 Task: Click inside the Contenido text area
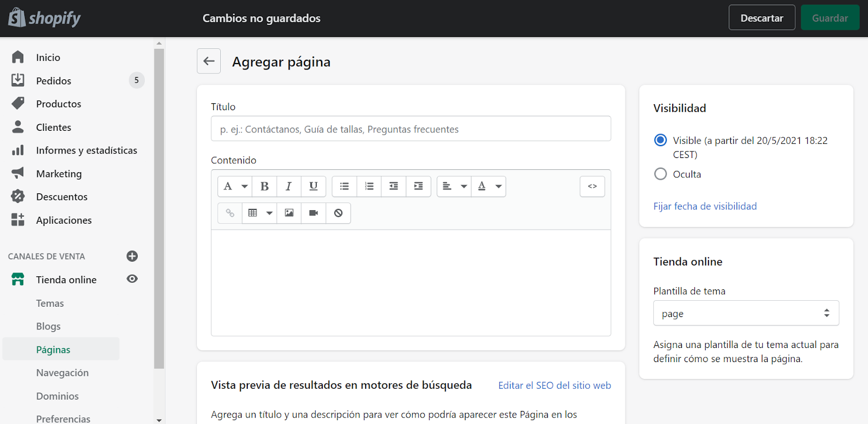(x=411, y=282)
